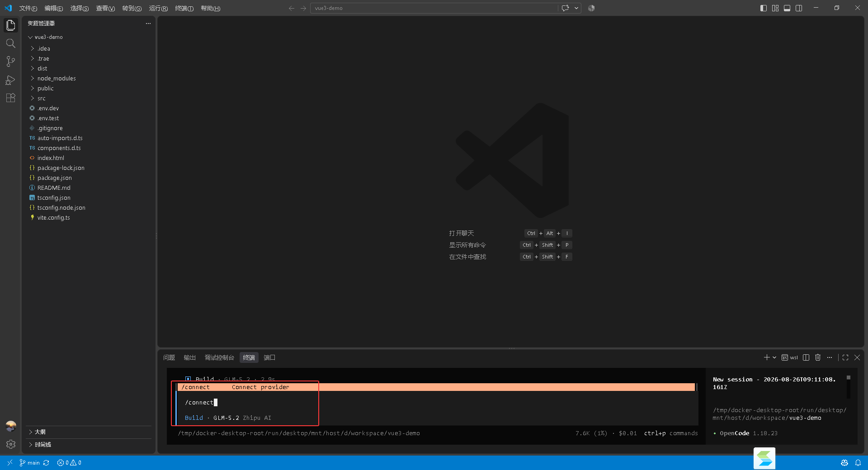Open the 查看 menu
This screenshot has height=470, width=868.
105,8
